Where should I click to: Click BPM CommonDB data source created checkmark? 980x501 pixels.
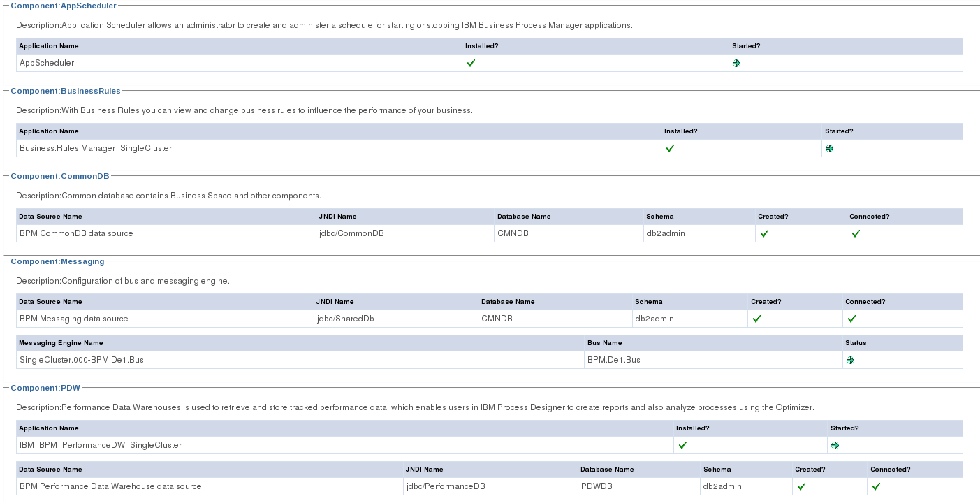(764, 233)
